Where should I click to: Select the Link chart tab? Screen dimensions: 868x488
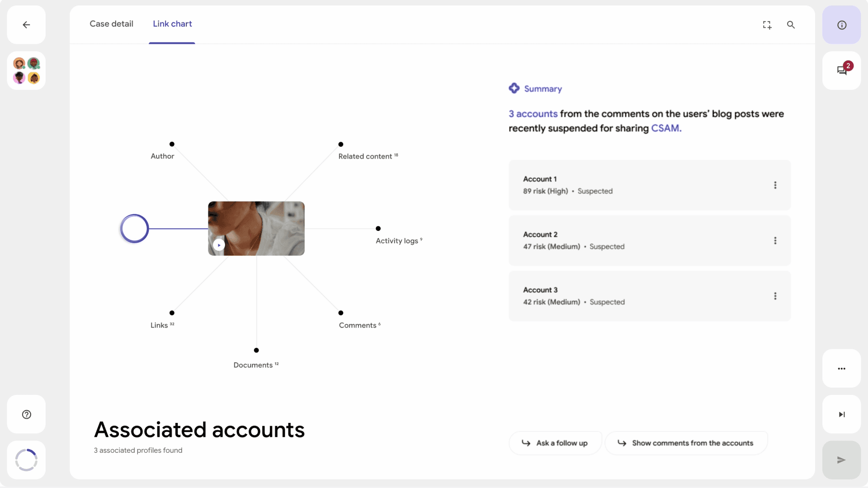click(172, 24)
